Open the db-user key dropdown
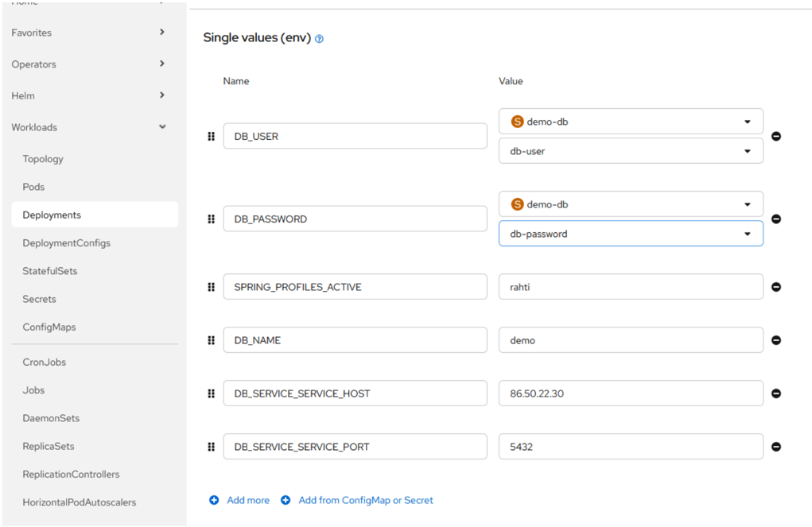Image resolution: width=812 pixels, height=527 pixels. click(x=630, y=151)
